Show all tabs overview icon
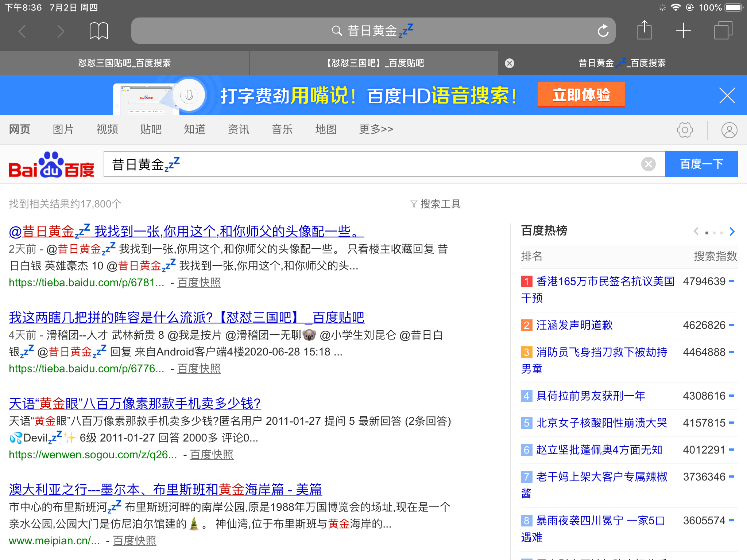 pos(723,31)
